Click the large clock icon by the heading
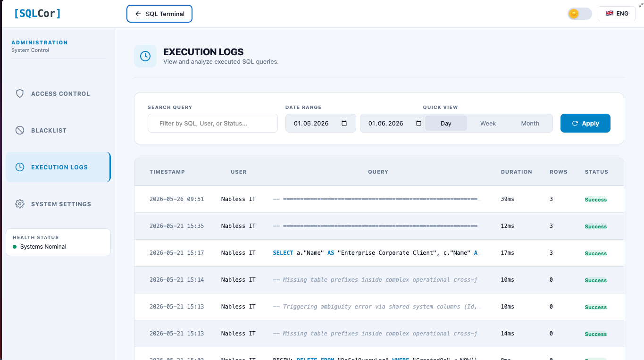 pyautogui.click(x=145, y=56)
